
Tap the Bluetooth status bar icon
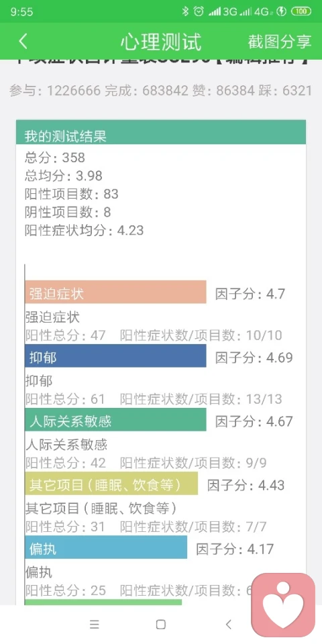[185, 11]
